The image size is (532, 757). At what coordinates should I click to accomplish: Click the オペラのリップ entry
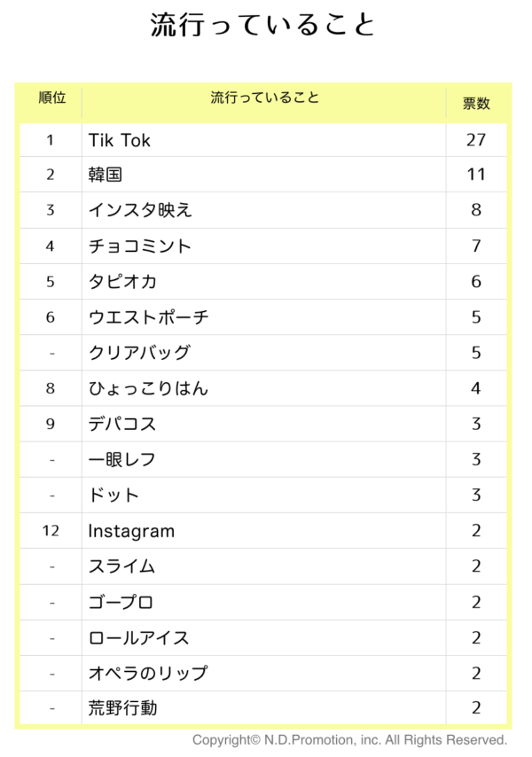click(x=148, y=673)
